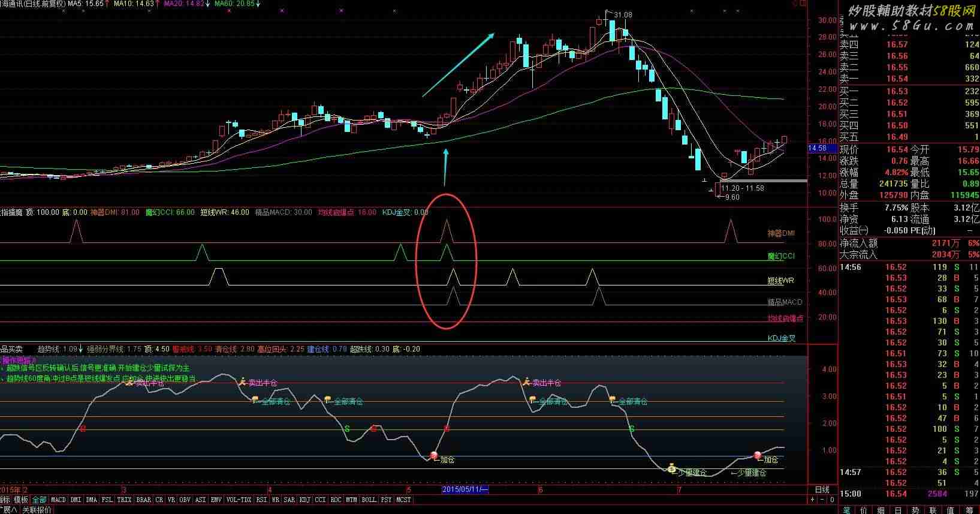Click the 全部清仓 icon near April

[x=255, y=400]
